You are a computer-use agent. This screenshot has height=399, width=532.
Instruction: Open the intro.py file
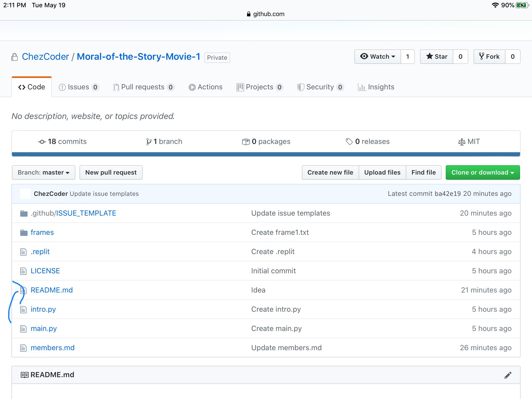coord(43,309)
